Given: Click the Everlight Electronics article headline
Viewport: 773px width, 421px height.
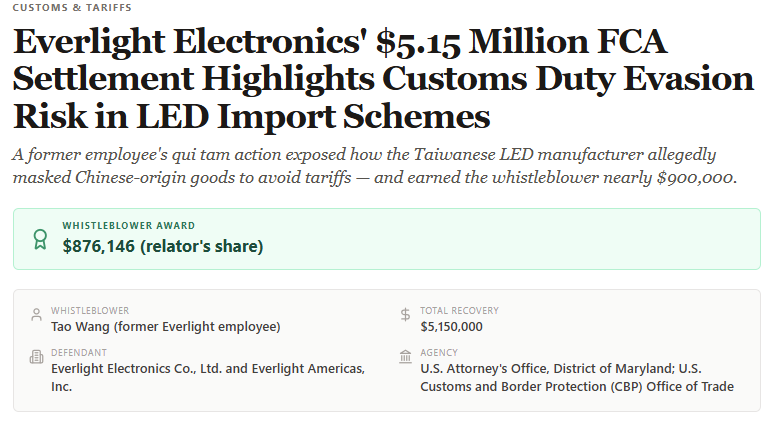Looking at the screenshot, I should (x=383, y=78).
